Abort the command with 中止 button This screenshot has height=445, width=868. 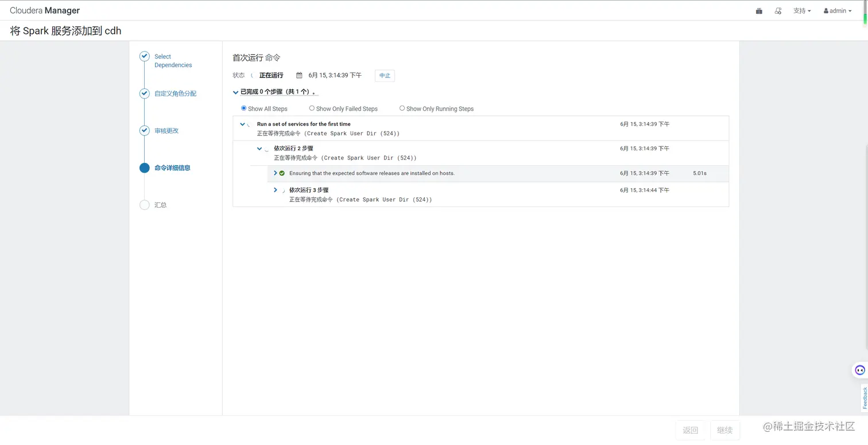pos(385,76)
